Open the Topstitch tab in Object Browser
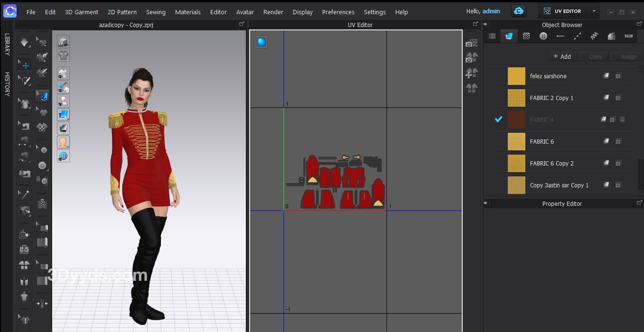644x332 pixels. click(578, 36)
